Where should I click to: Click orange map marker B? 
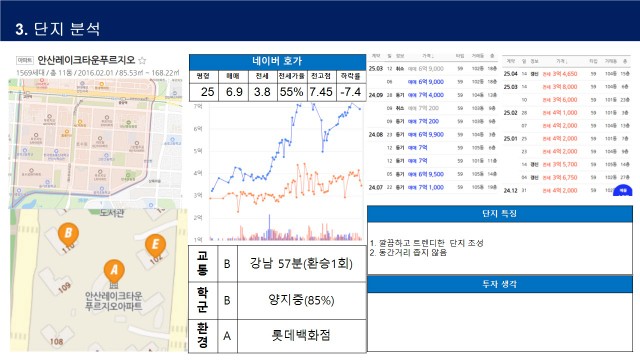click(x=68, y=234)
